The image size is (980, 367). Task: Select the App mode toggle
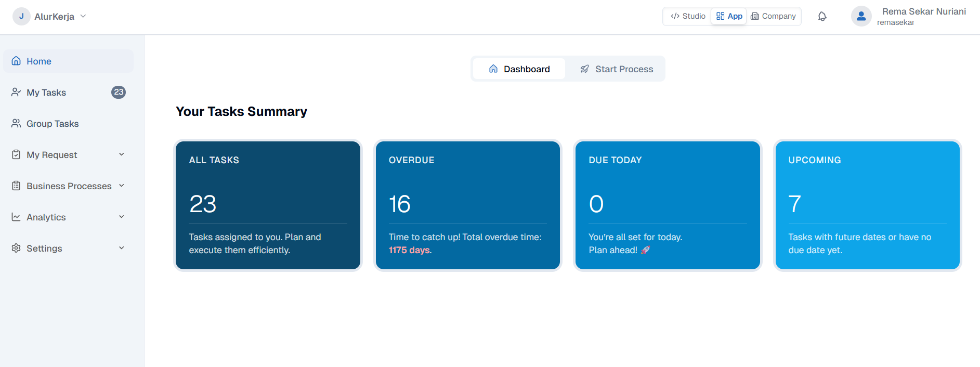click(x=729, y=17)
